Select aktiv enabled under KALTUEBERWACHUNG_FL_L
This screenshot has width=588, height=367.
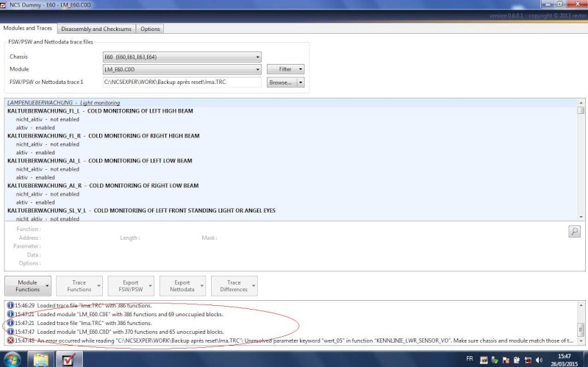[35, 127]
